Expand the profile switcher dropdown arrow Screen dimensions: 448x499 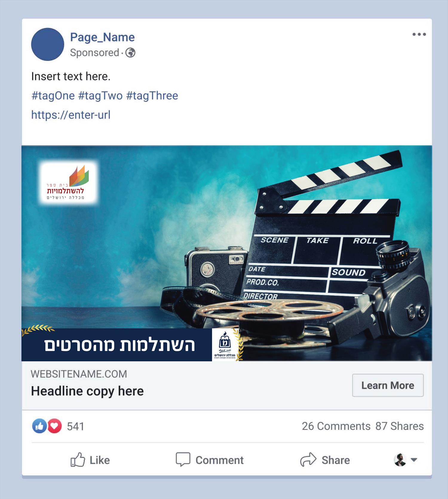tap(414, 460)
